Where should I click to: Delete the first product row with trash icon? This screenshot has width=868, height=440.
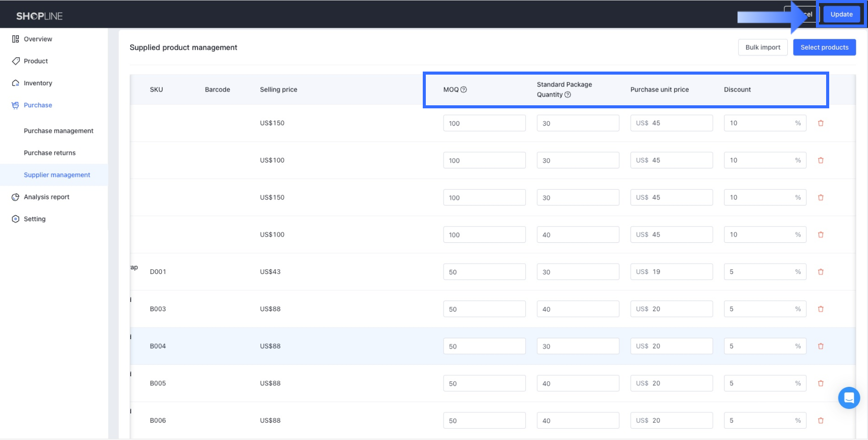821,123
